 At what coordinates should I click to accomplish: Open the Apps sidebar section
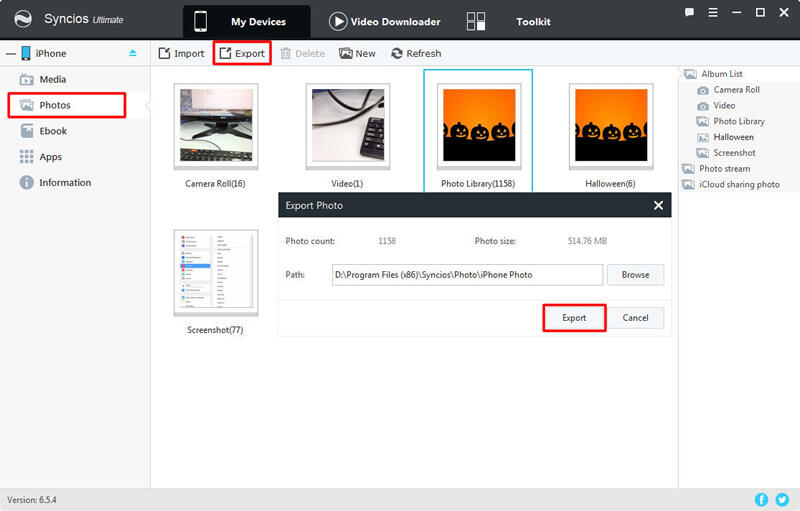50,157
